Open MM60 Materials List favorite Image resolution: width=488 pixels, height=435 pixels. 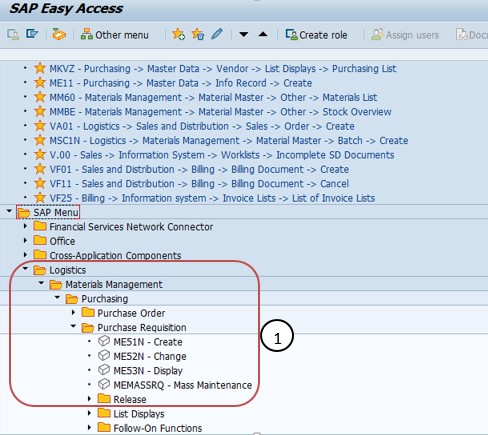(213, 97)
